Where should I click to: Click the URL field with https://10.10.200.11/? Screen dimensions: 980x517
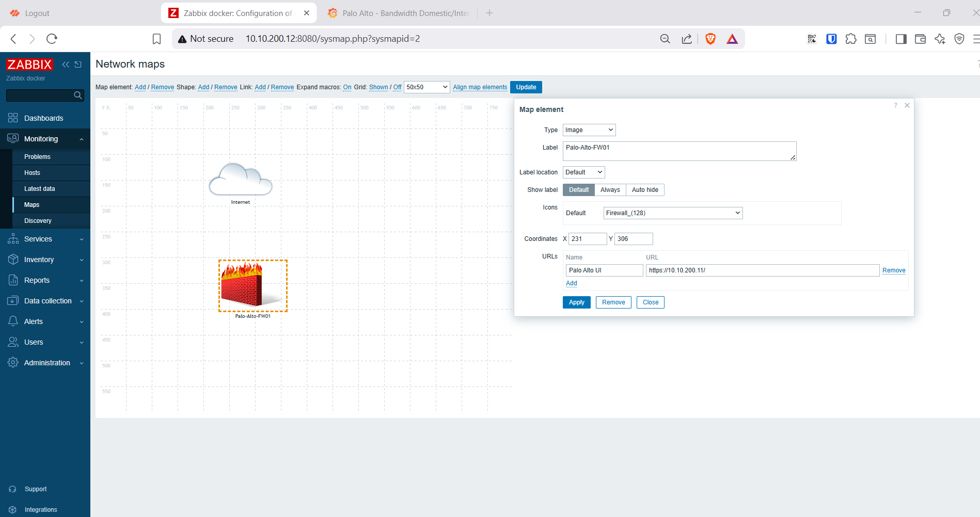763,270
